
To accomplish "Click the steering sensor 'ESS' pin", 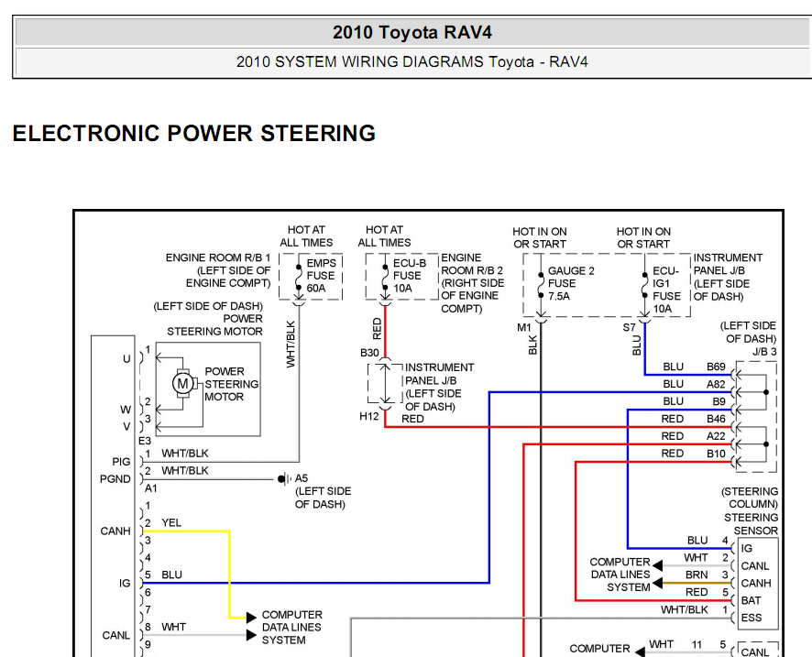I will [752, 618].
